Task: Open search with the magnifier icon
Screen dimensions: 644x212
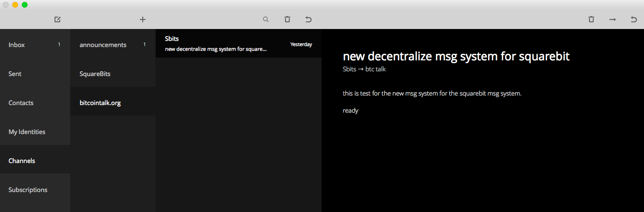Action: [266, 19]
